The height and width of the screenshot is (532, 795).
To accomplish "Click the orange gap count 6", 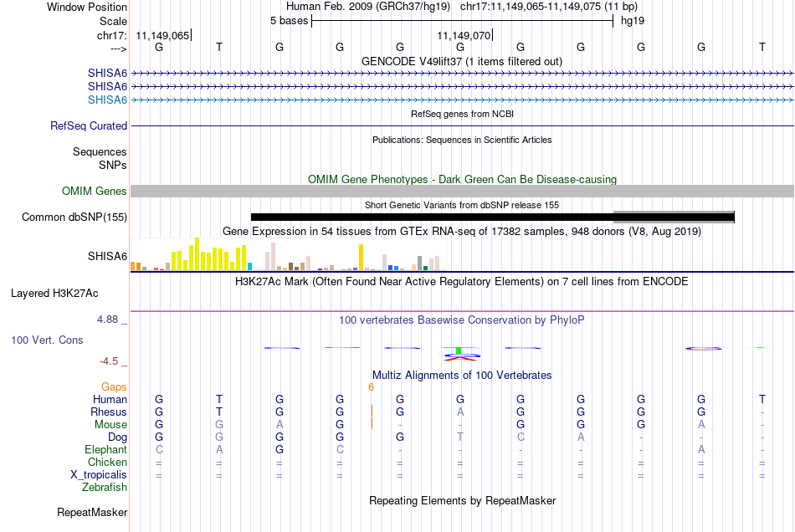I will pyautogui.click(x=371, y=387).
